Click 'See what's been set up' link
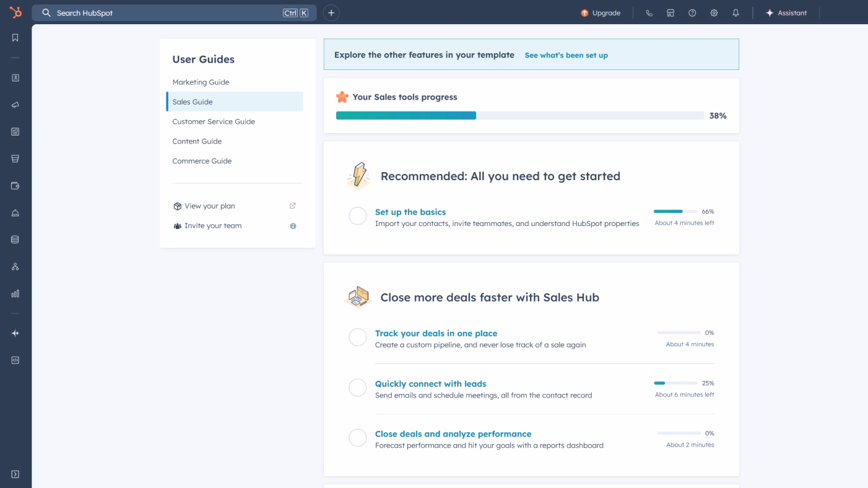Image resolution: width=868 pixels, height=488 pixels. [x=566, y=54]
